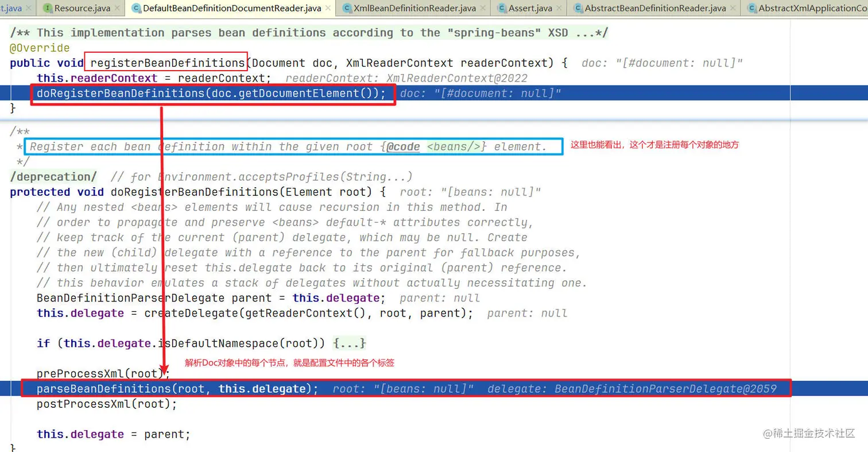Click the class icon on Assert.java tab
This screenshot has width=868, height=452.
(502, 9)
